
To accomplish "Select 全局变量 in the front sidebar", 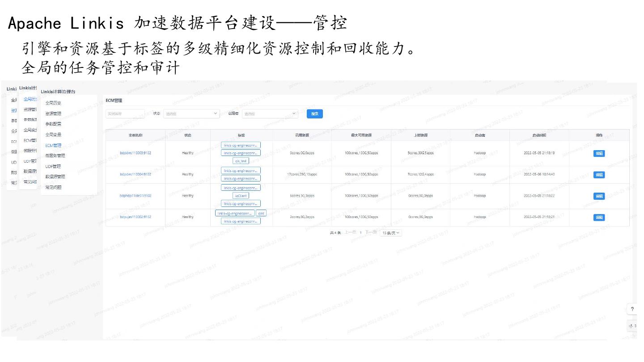I will coord(53,135).
